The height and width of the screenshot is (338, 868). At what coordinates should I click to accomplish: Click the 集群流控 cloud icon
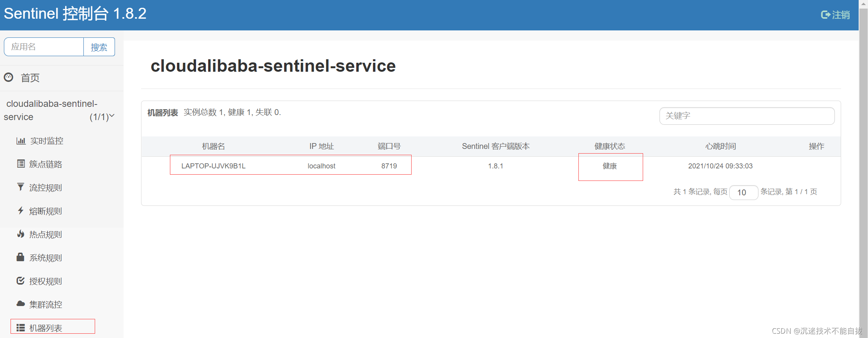click(x=21, y=304)
